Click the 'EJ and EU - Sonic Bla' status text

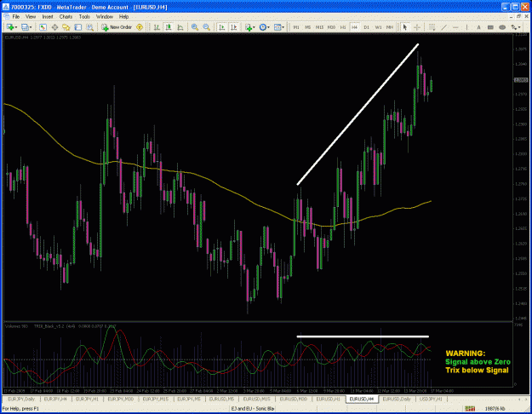coord(253,409)
